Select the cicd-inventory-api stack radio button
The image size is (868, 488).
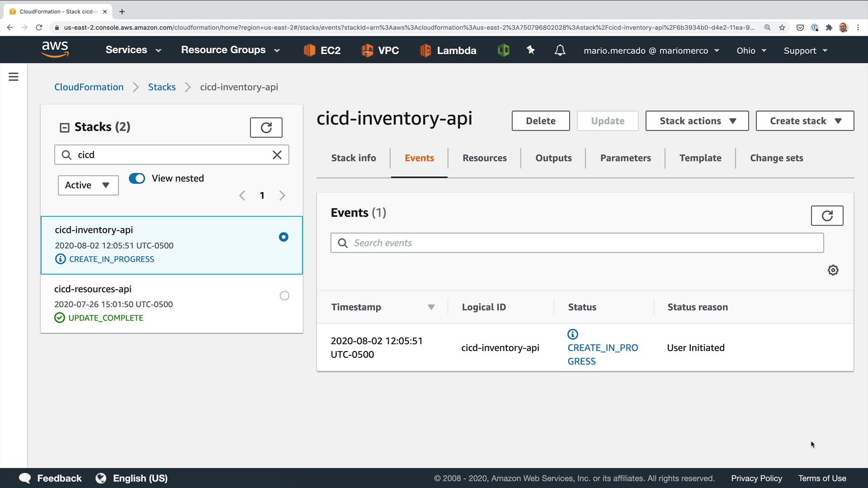pos(283,237)
